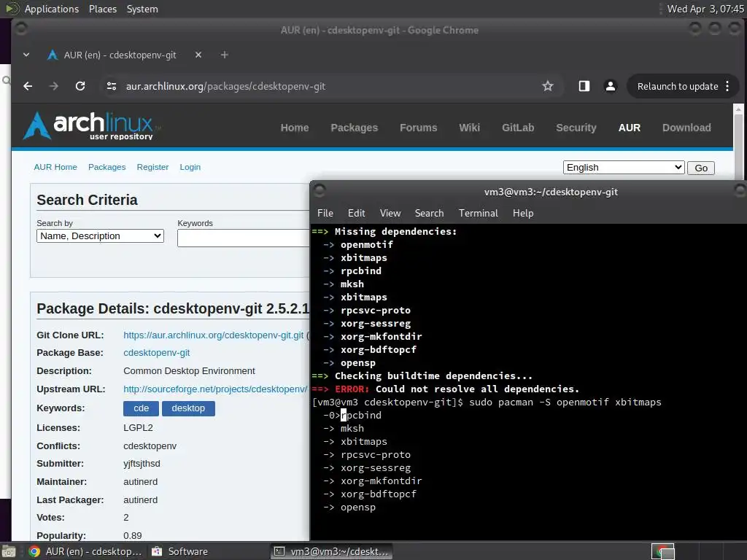Open Package Base cdesktopenv-git link

pyautogui.click(x=156, y=353)
